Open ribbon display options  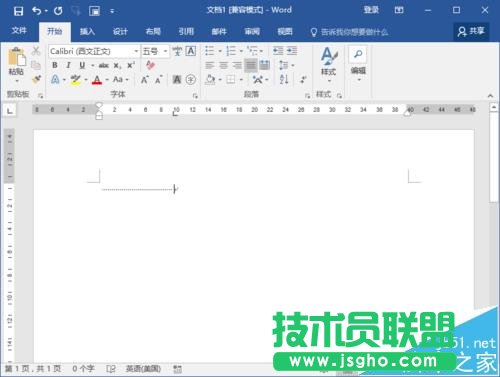pos(399,10)
